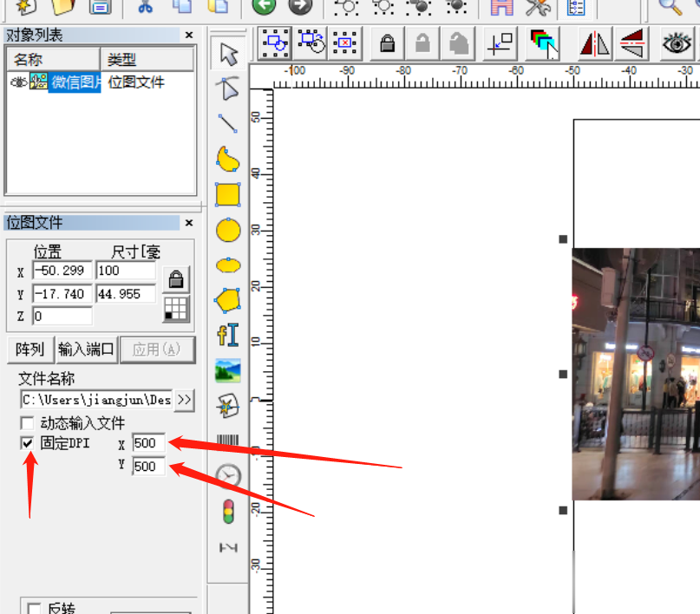Open file browser with >> button
Viewport: 700px width, 614px height.
point(184,400)
